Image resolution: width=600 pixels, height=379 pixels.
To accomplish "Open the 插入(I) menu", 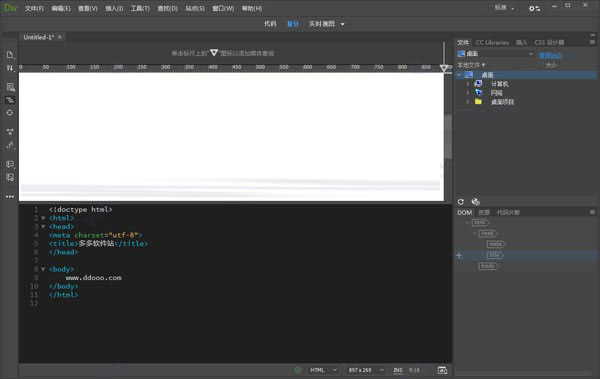I will click(114, 8).
